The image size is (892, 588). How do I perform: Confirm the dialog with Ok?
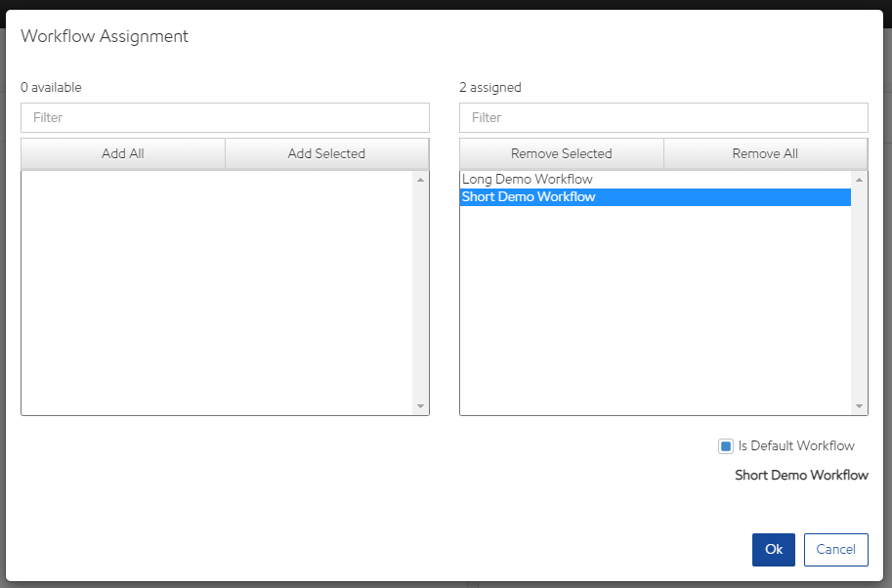coord(773,549)
